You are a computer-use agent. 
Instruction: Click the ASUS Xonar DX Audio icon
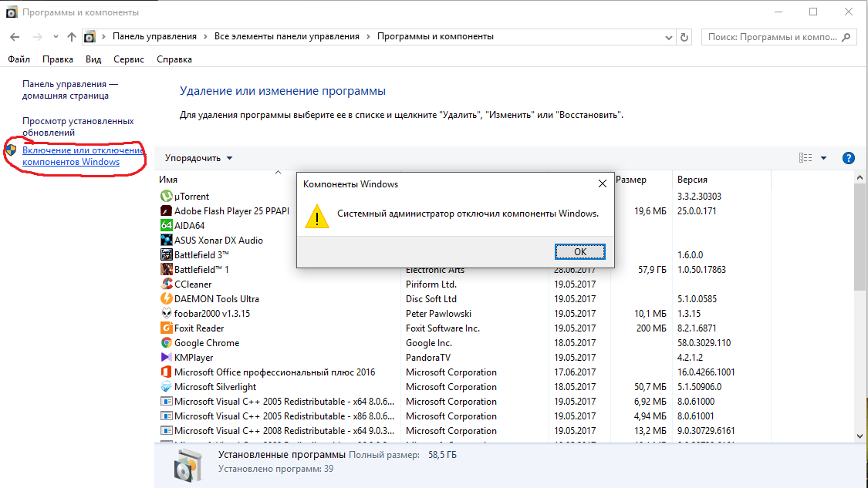tap(166, 240)
